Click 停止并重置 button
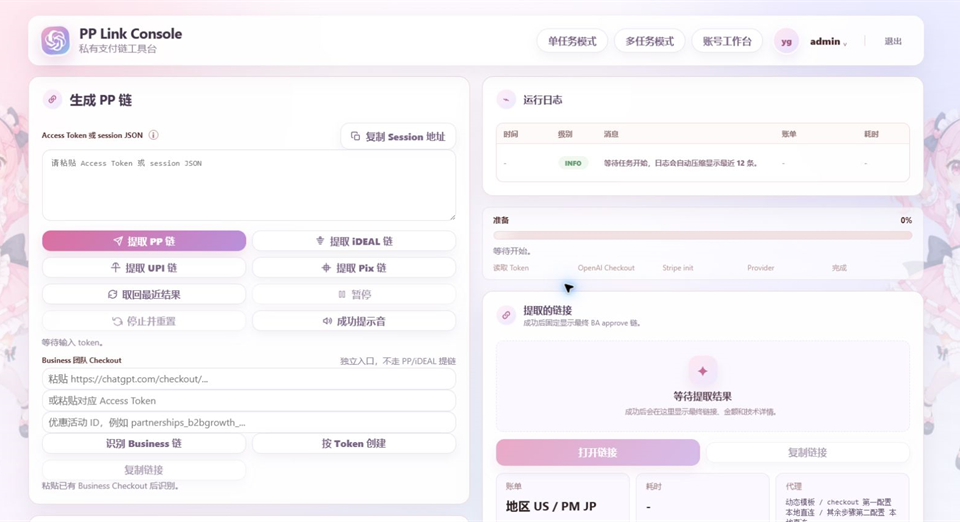This screenshot has height=522, width=960. (x=144, y=321)
